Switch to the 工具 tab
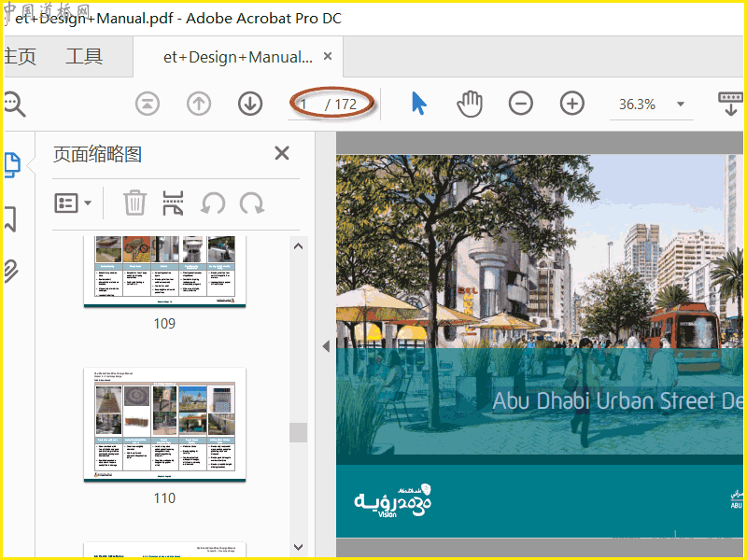The width and height of the screenshot is (747, 560). coord(84,57)
